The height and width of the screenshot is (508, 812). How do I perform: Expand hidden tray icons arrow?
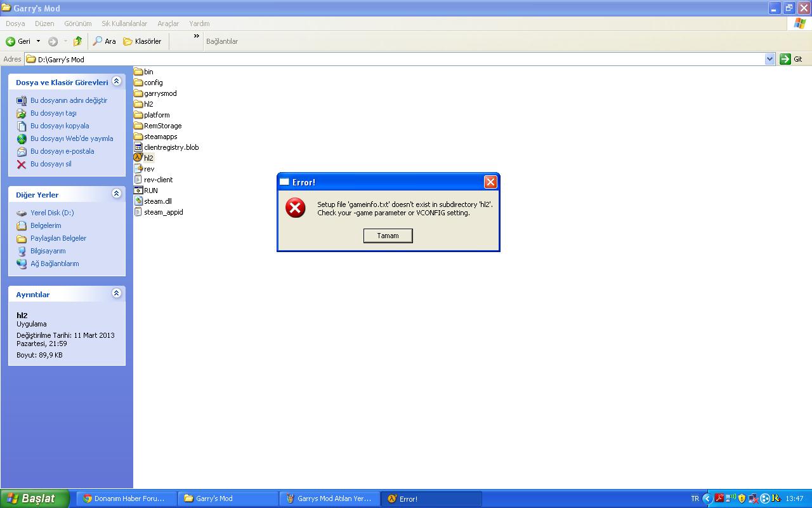708,498
